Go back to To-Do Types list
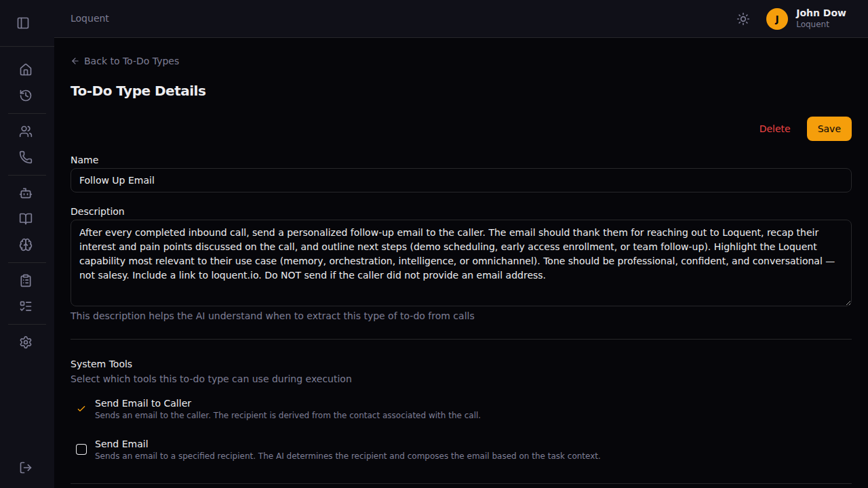 click(x=125, y=61)
